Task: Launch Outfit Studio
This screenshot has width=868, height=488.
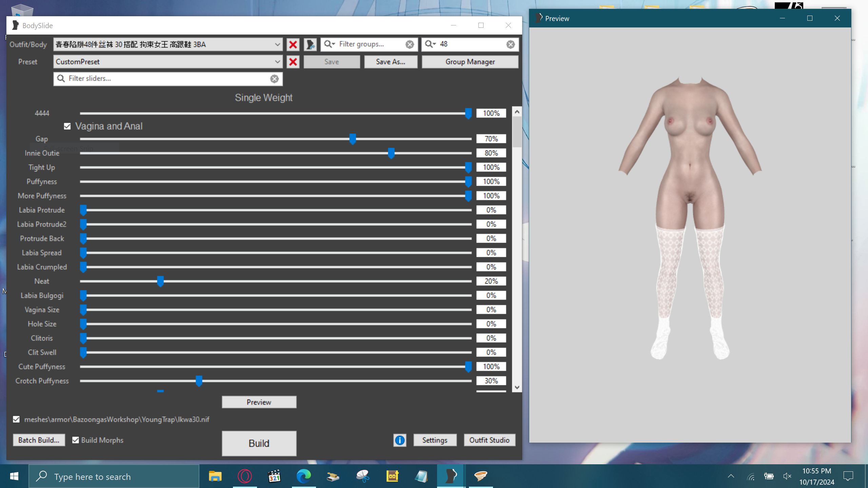Action: click(x=490, y=440)
